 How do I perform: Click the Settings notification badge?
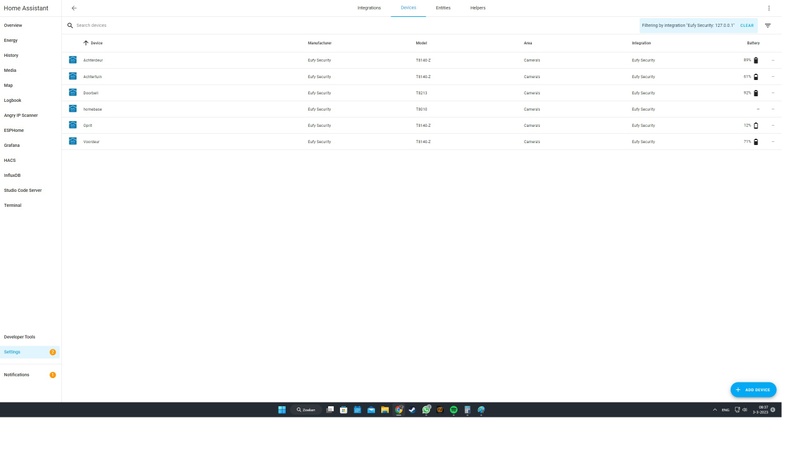(x=53, y=352)
